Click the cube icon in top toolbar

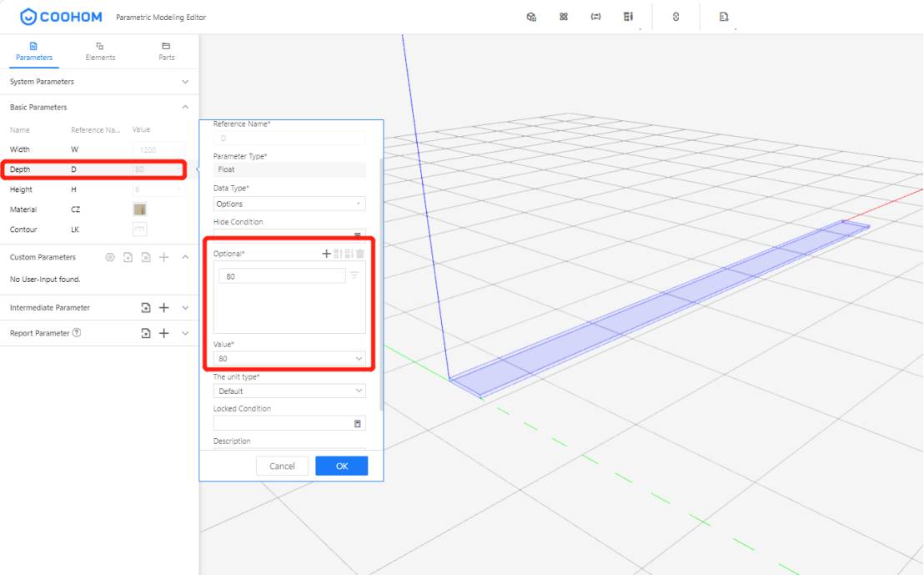[x=531, y=17]
